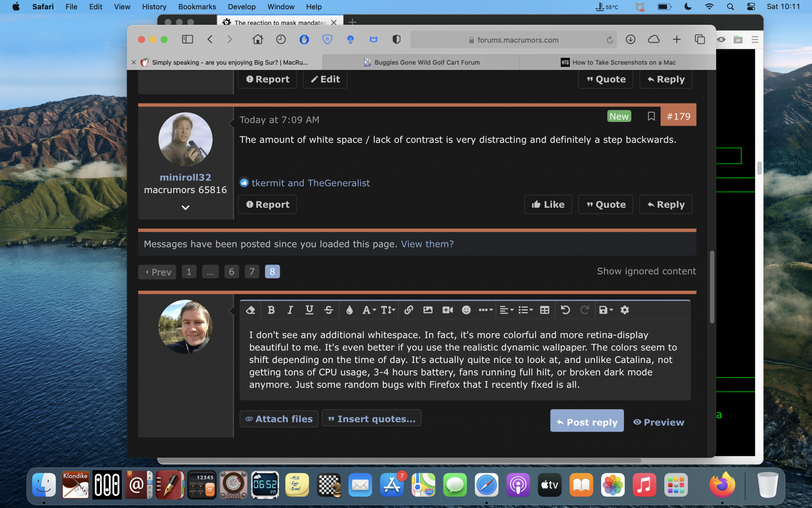
Task: Close the Simply speaking Big Sur tab
Action: (134, 62)
